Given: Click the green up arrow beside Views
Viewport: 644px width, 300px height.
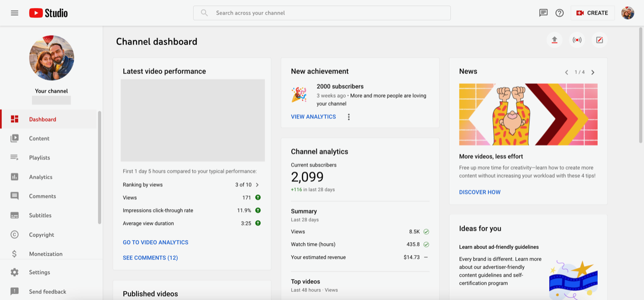Looking at the screenshot, I should pyautogui.click(x=258, y=197).
